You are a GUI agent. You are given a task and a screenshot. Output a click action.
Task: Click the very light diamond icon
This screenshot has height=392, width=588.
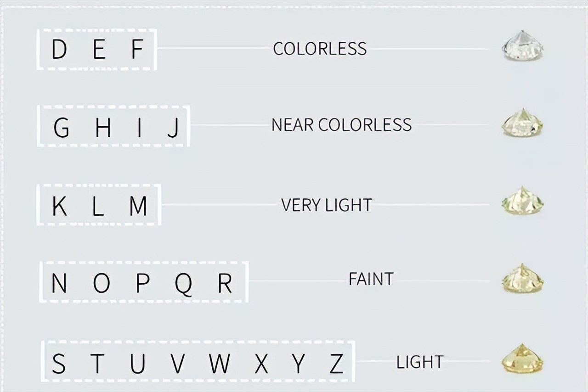522,201
